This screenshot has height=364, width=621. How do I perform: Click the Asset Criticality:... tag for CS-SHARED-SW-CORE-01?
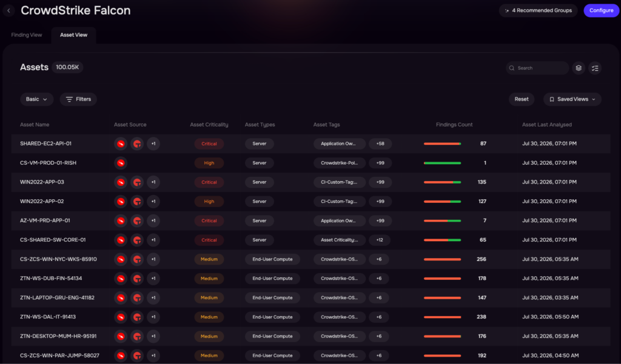340,240
